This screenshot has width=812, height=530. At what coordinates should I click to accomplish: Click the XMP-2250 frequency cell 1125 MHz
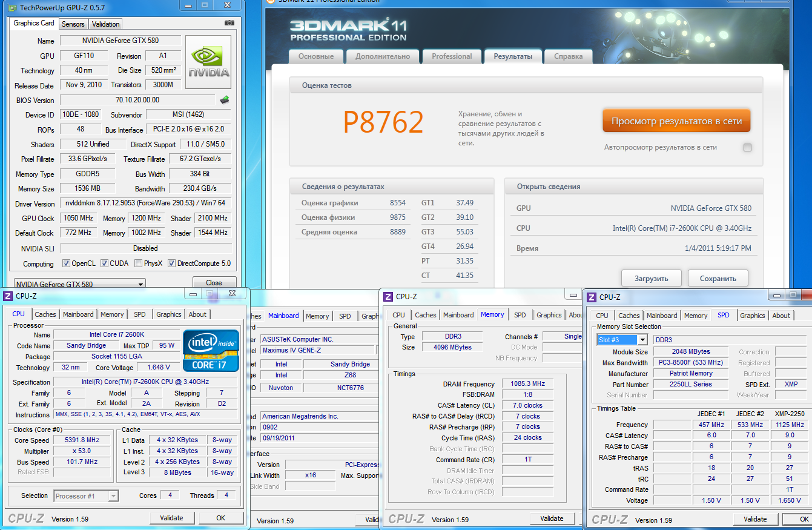[x=790, y=425]
